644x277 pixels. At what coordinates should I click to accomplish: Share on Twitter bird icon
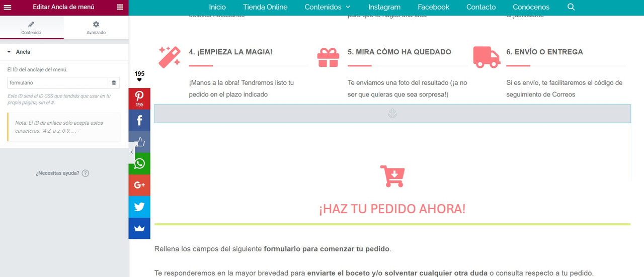139,207
